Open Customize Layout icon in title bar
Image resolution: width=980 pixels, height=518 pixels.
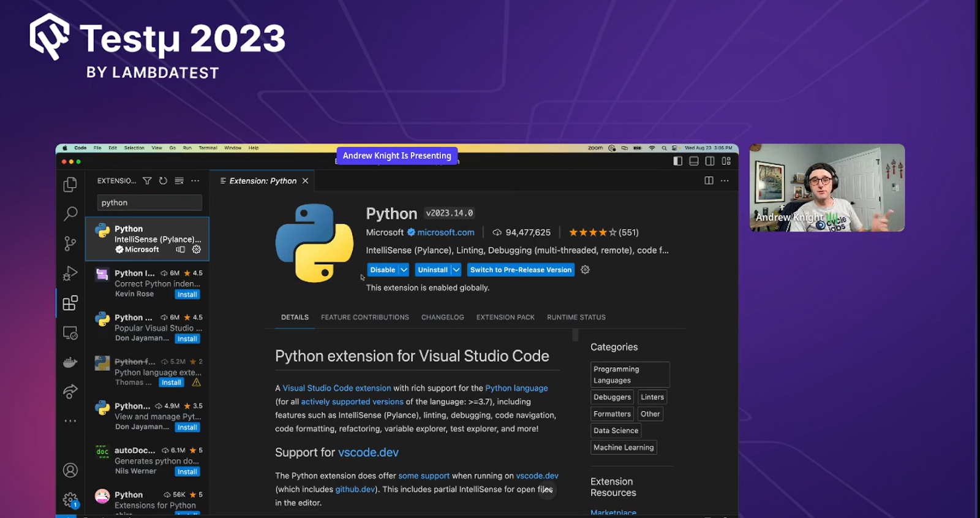(x=726, y=161)
